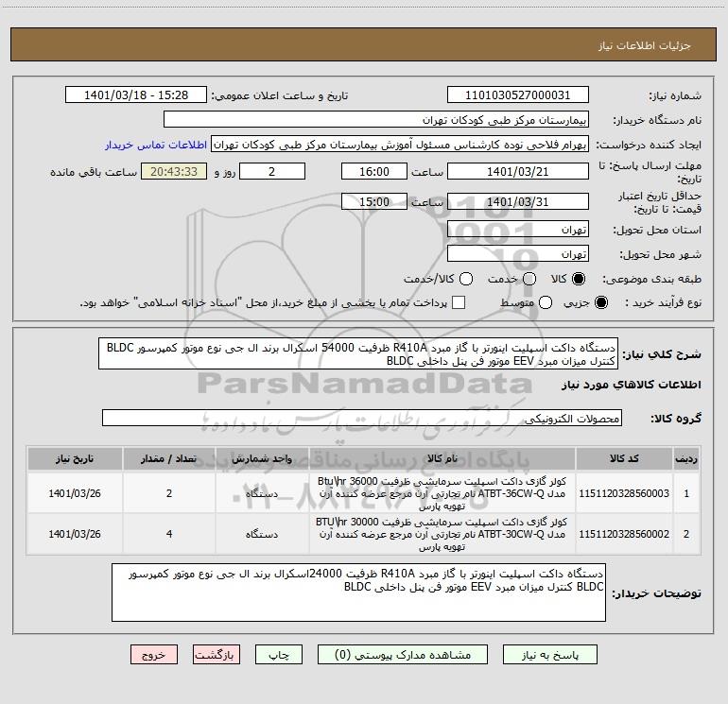The image size is (728, 704).
Task: Click the چاپ print button
Action: tap(279, 654)
